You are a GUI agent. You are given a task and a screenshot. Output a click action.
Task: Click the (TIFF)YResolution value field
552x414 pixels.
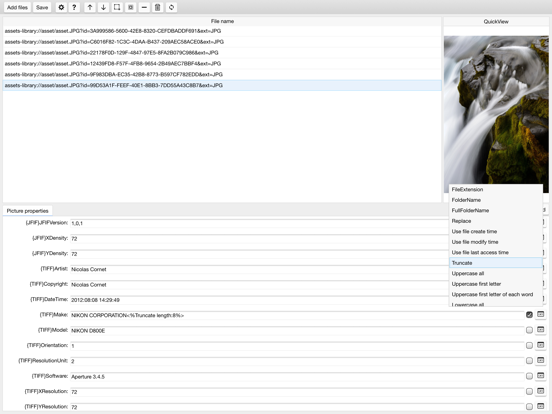(297, 407)
